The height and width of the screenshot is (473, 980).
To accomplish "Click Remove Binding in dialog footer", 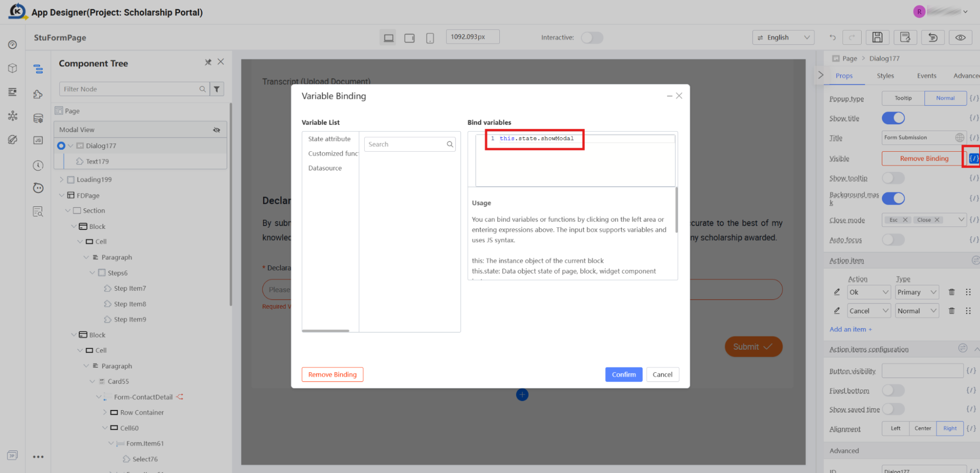I will (x=332, y=374).
